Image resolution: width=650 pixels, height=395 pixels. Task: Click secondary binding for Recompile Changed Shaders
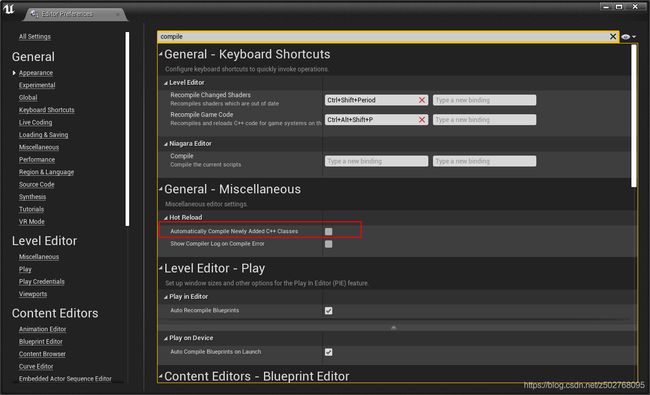click(484, 100)
